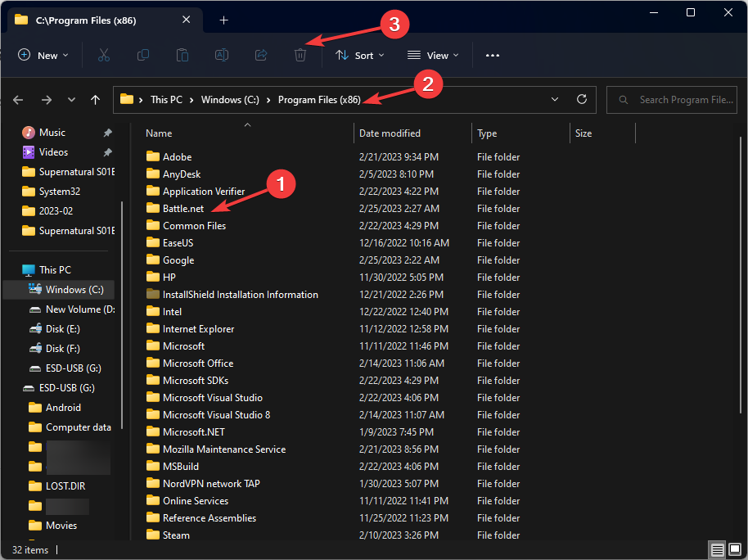The height and width of the screenshot is (560, 748).
Task: Open the See more three-dots menu
Action: pos(493,56)
